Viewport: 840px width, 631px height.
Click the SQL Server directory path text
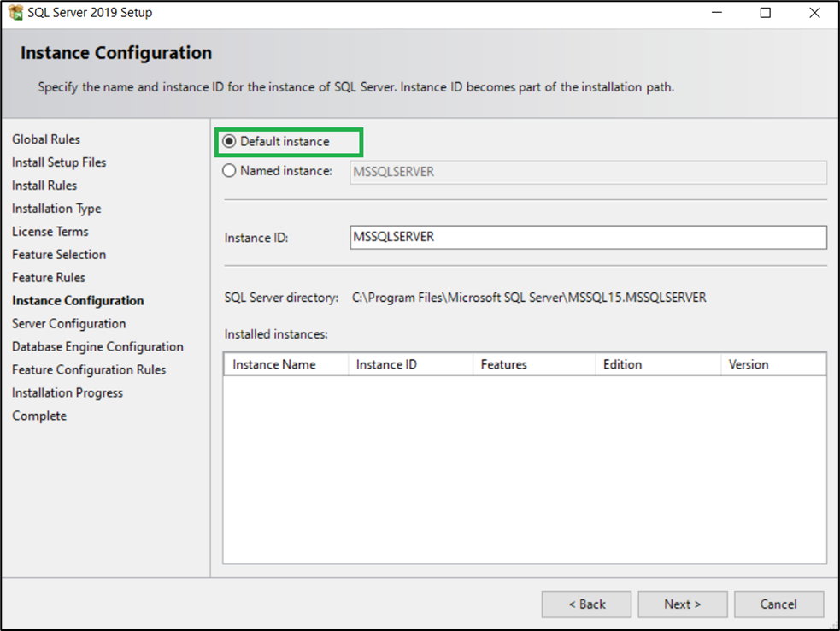(x=529, y=298)
